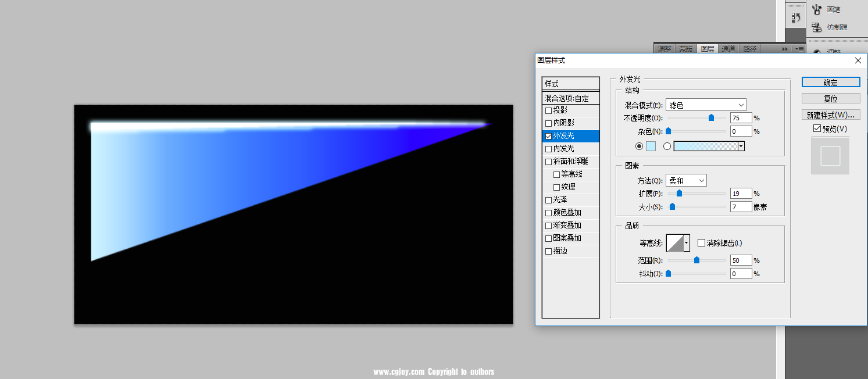Adjust the Opacity (不透明度) slider
The image size is (868, 379).
point(711,117)
